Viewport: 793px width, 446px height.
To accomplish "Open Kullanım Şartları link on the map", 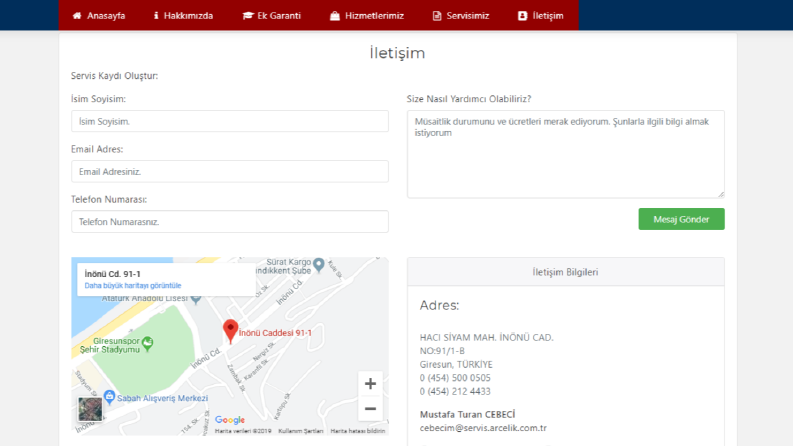I will 300,431.
